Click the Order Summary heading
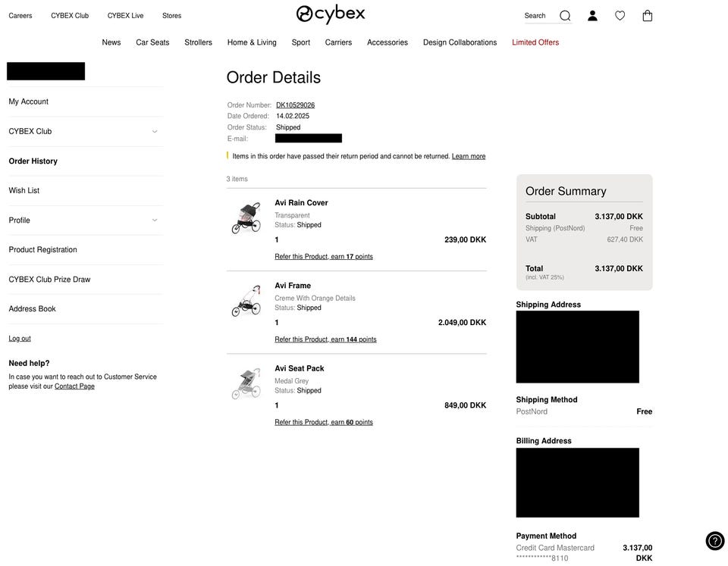The height and width of the screenshot is (566, 728). point(566,191)
